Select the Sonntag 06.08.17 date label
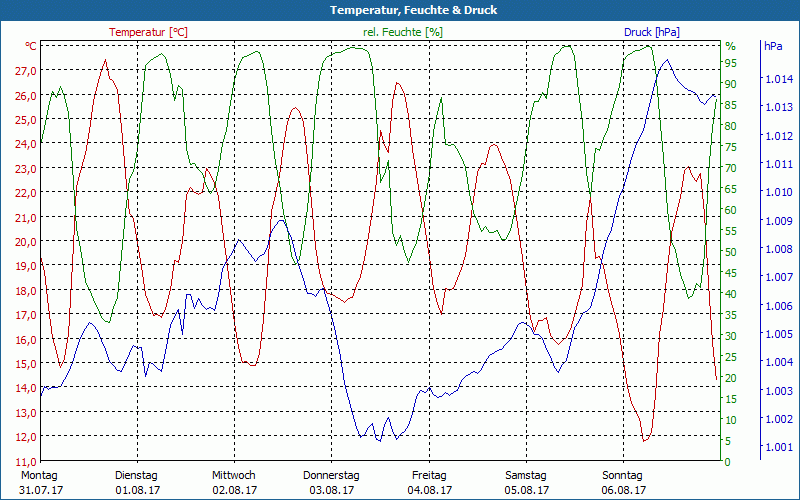The height and width of the screenshot is (500, 800). click(623, 483)
